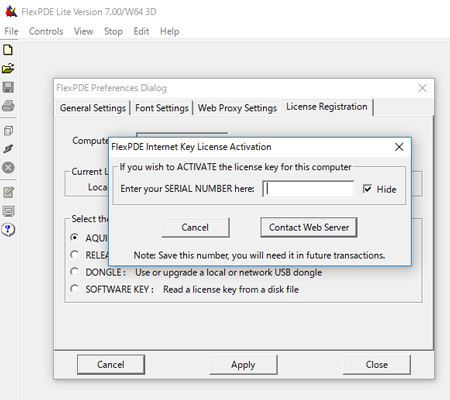Select the DONGLE radio option

[x=75, y=272]
